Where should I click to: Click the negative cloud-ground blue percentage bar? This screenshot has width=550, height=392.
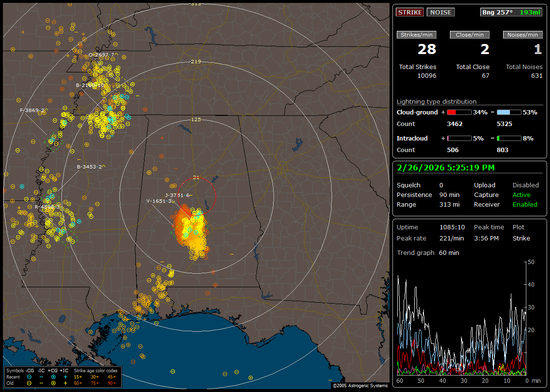click(509, 112)
